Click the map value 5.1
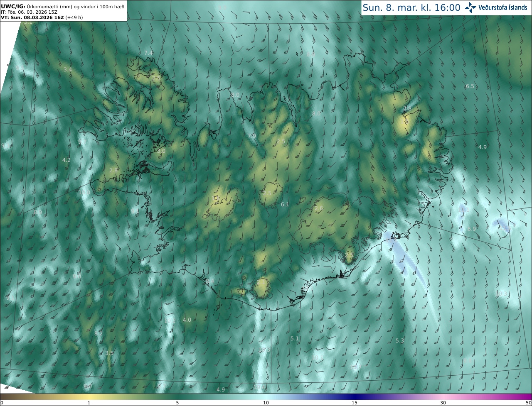 coord(295,339)
